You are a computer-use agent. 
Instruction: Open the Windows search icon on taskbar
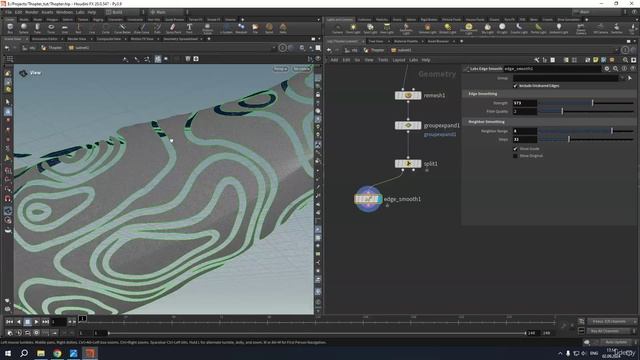tap(24, 353)
